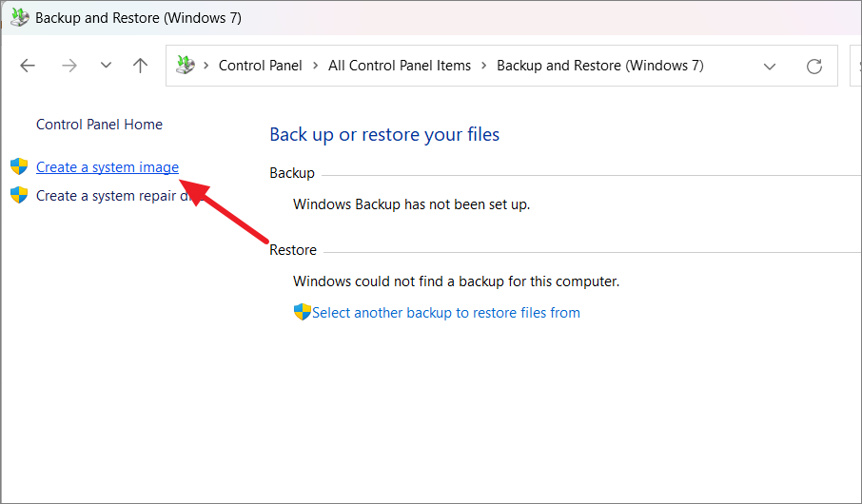Click Select another backup to restore files from

click(446, 313)
